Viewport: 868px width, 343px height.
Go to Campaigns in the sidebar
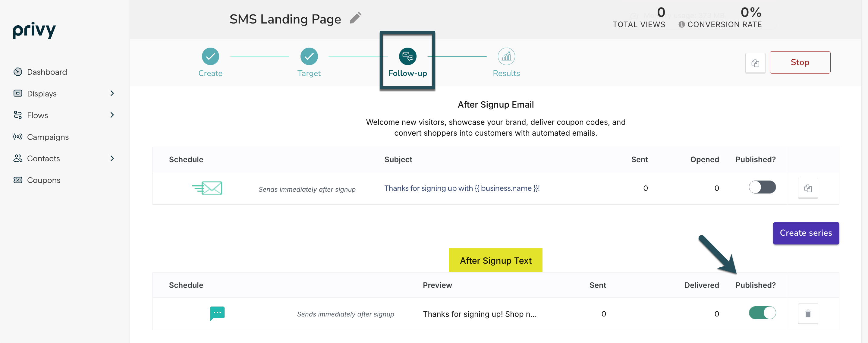(48, 137)
